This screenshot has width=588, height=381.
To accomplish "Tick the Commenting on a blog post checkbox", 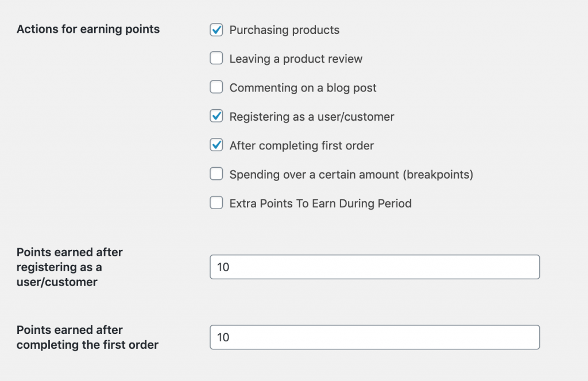I will click(x=216, y=87).
